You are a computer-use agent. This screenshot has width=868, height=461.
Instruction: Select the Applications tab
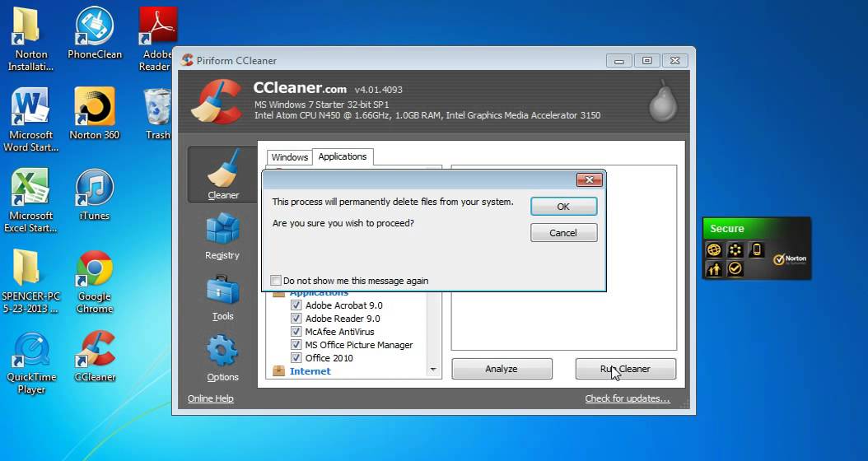(343, 156)
